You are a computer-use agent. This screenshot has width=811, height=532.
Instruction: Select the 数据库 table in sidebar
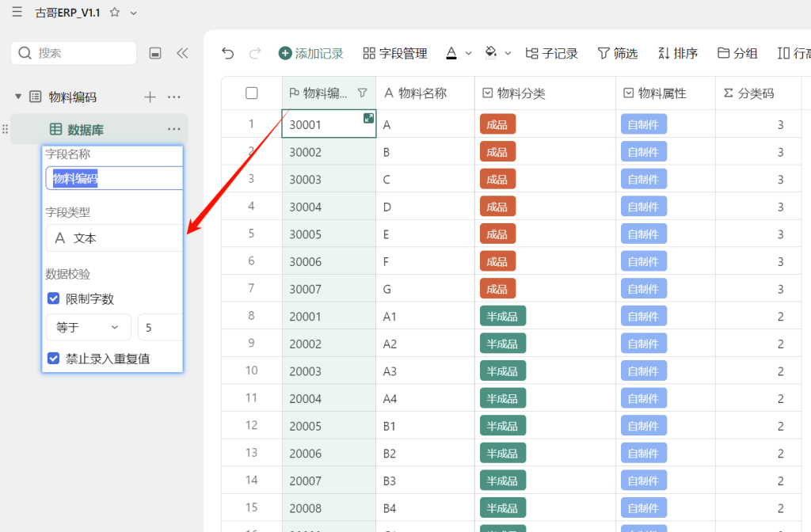coord(100,129)
